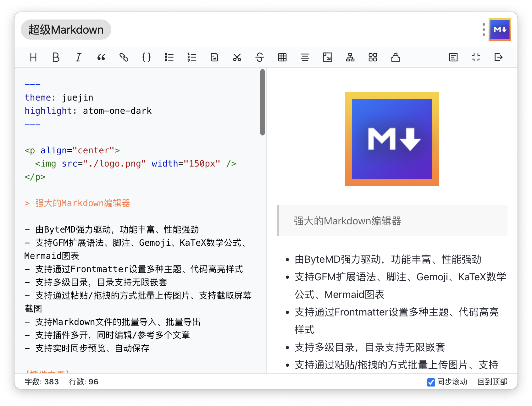Click the logo image in preview
The height and width of the screenshot is (406, 532).
392,139
